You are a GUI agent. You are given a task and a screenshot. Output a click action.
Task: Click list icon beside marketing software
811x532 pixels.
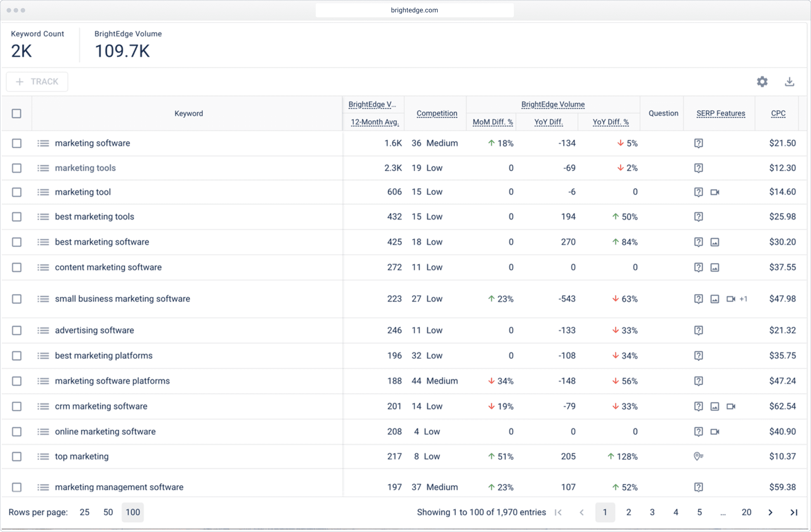click(x=43, y=143)
